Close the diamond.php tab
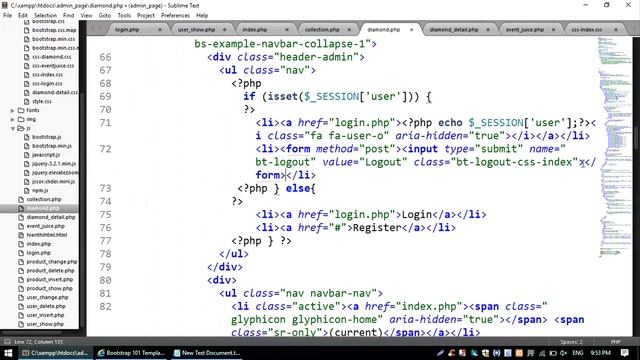This screenshot has height=360, width=640. coord(411,30)
